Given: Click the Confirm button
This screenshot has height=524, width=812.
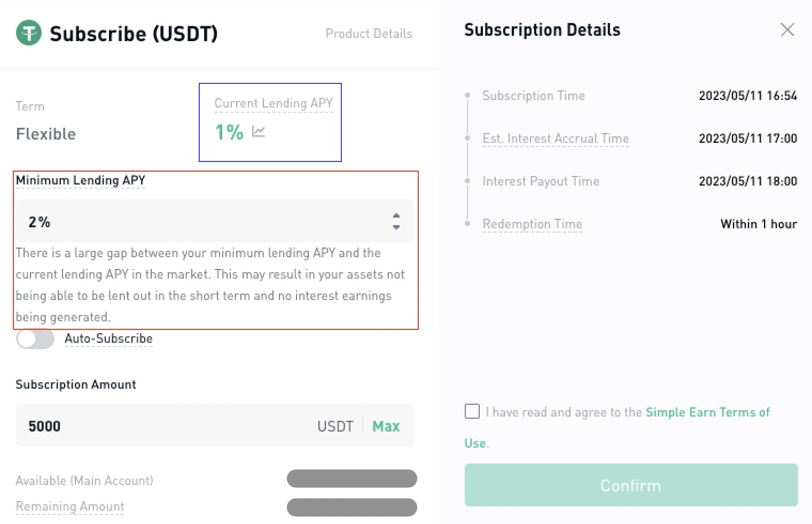Looking at the screenshot, I should coord(631,485).
